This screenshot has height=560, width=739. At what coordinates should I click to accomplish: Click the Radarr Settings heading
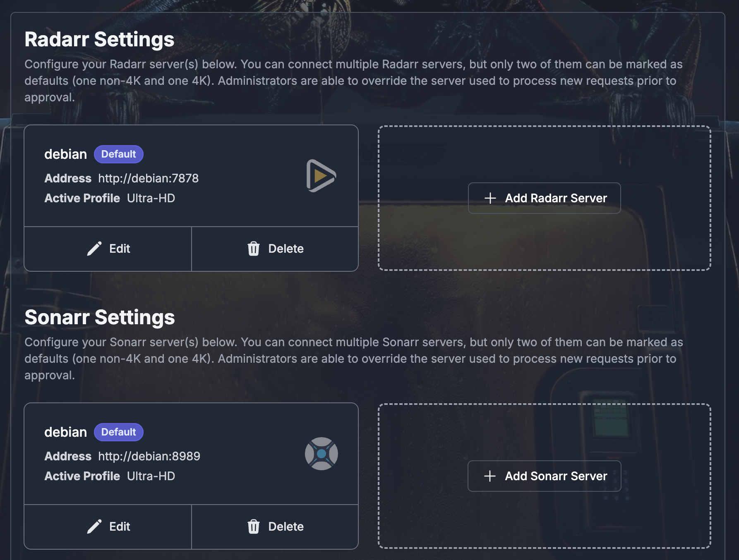tap(99, 40)
